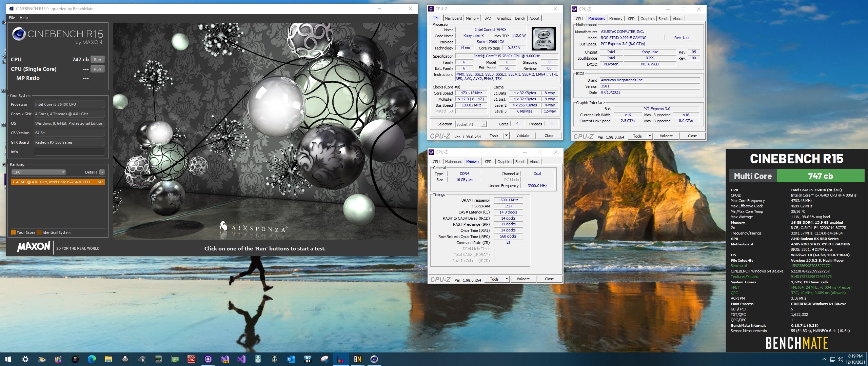This screenshot has width=868, height=366.
Task: Click the Close button in Memory CPU-Z window
Action: [549, 279]
